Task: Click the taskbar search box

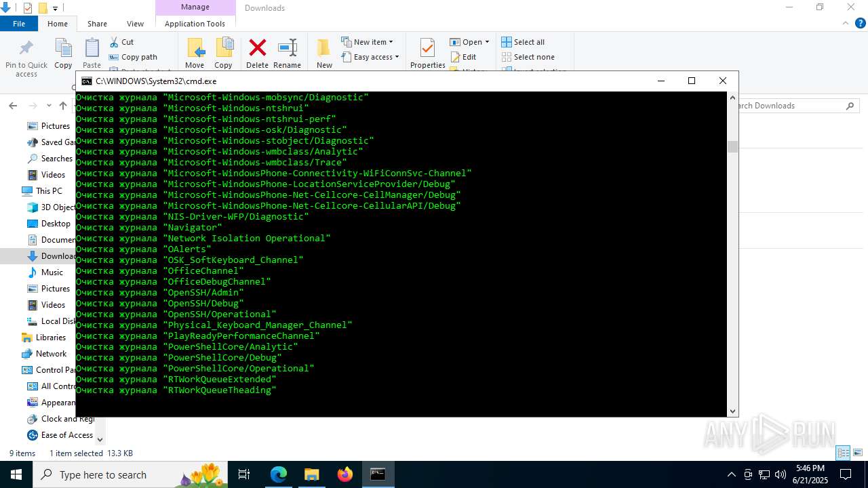Action: (131, 474)
